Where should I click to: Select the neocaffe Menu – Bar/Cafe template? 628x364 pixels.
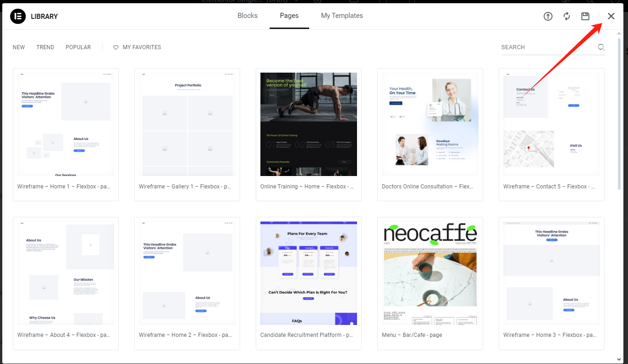click(430, 273)
